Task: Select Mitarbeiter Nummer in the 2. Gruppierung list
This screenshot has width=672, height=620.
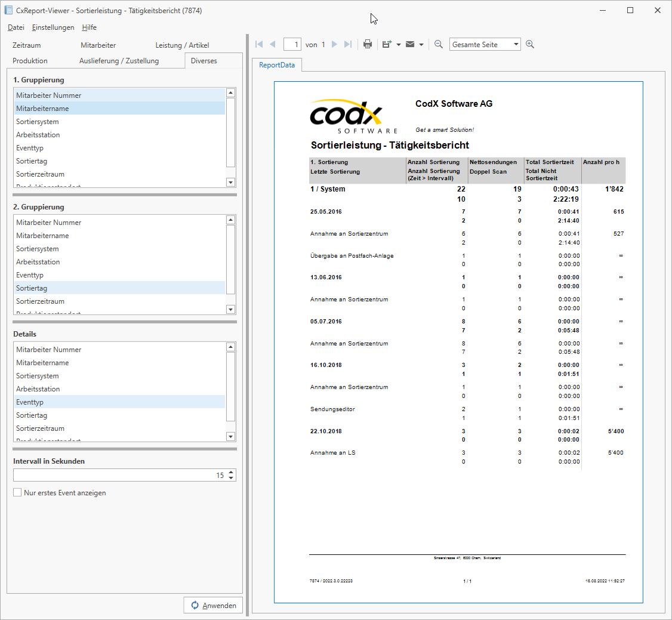Action: (x=119, y=223)
